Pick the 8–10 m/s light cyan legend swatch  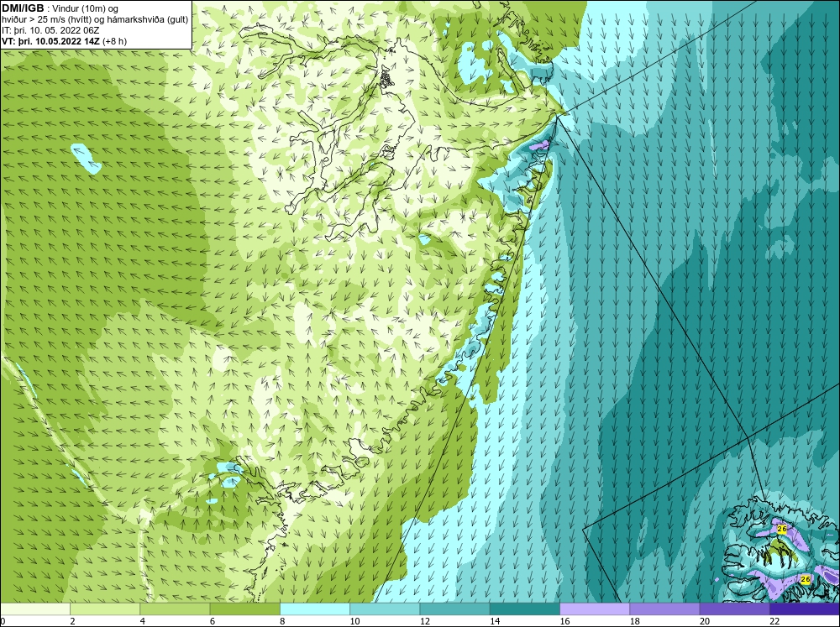pyautogui.click(x=315, y=609)
